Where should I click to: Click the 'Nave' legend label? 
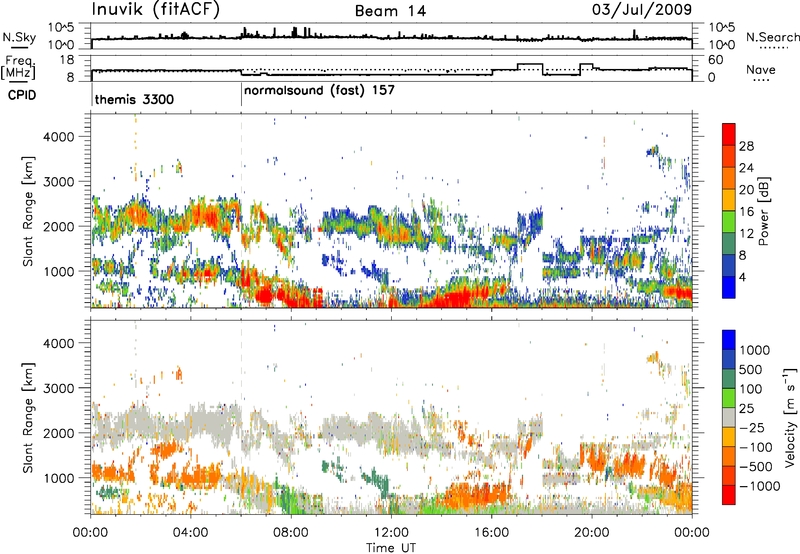click(x=761, y=69)
